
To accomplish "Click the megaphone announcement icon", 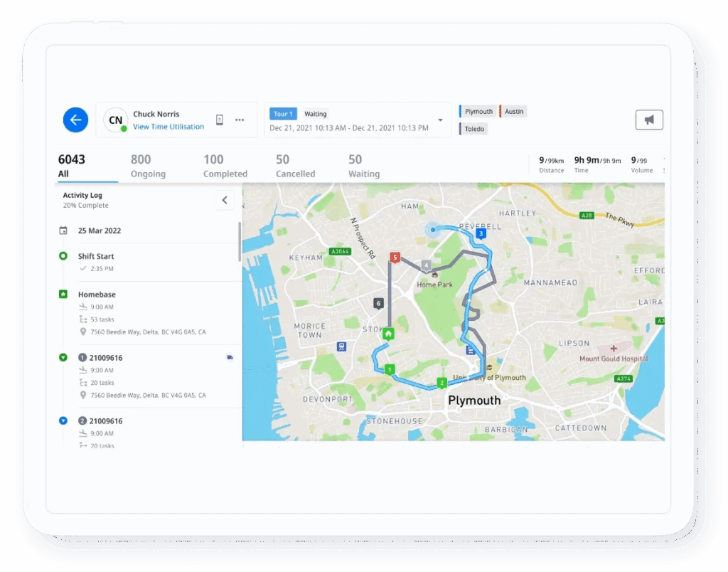I will pos(649,120).
